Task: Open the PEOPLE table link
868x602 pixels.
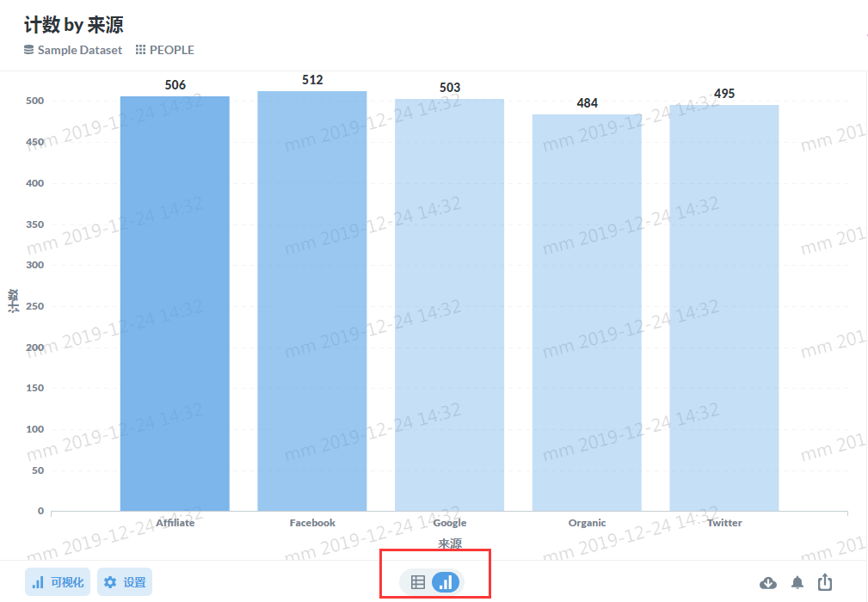Action: pos(171,50)
